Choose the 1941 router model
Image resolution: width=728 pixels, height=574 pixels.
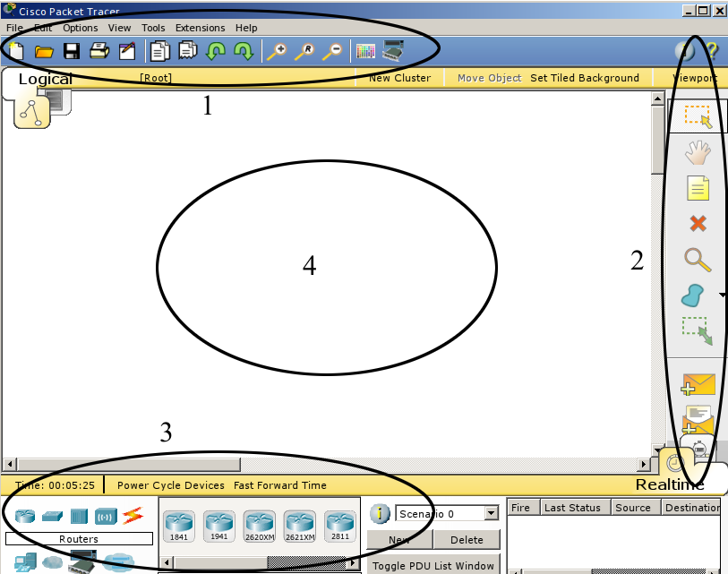(x=219, y=527)
